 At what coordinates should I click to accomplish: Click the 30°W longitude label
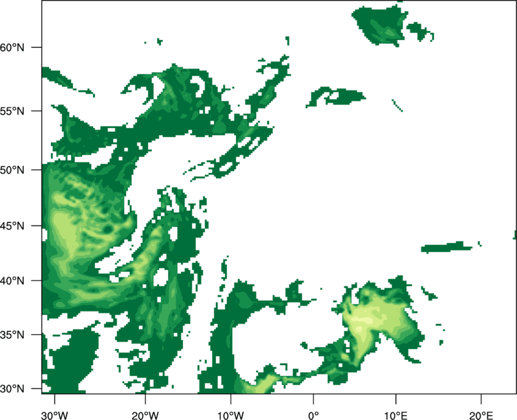point(55,415)
